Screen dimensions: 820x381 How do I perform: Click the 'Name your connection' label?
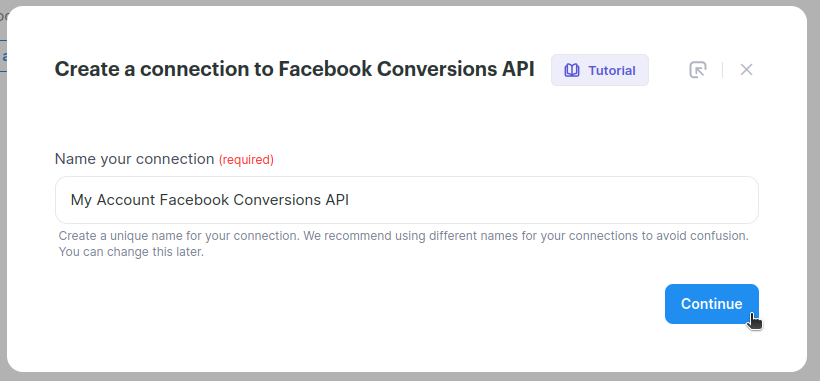(x=134, y=159)
